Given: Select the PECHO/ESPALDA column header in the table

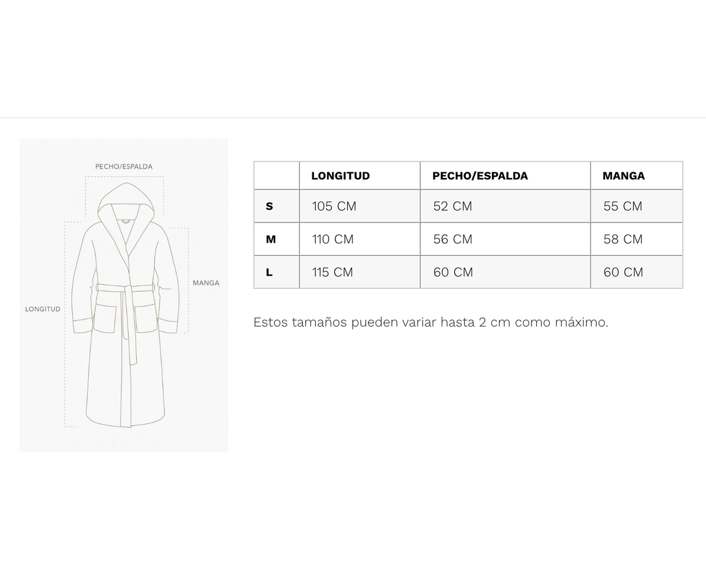Looking at the screenshot, I should [x=480, y=176].
